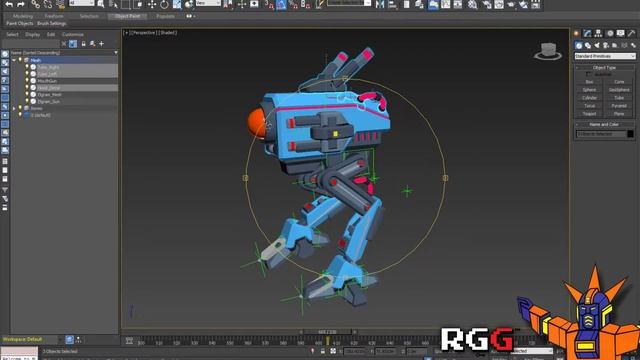The image size is (640, 360).
Task: Click the ViewCube in the viewport corner
Action: click(x=548, y=51)
